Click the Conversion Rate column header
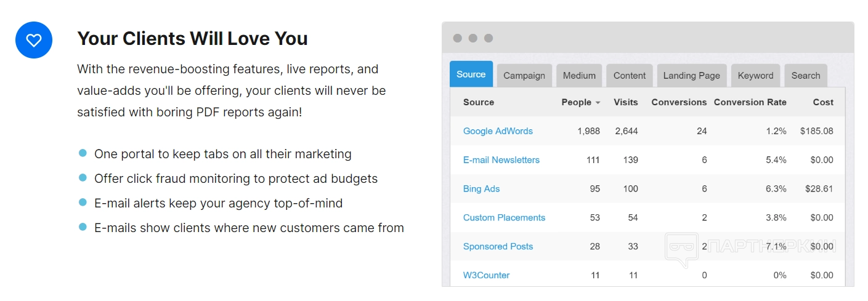This screenshot has height=301, width=868. 750,102
